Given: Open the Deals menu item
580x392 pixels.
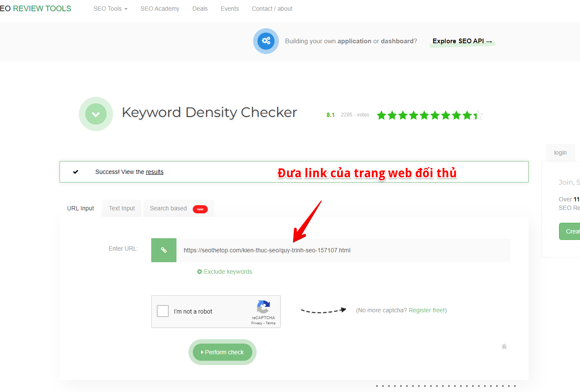Looking at the screenshot, I should tap(200, 8).
